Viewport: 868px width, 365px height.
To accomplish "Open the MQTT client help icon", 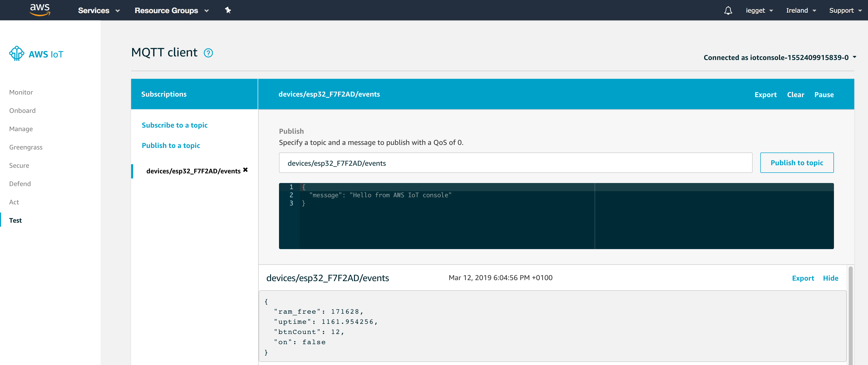I will [208, 53].
